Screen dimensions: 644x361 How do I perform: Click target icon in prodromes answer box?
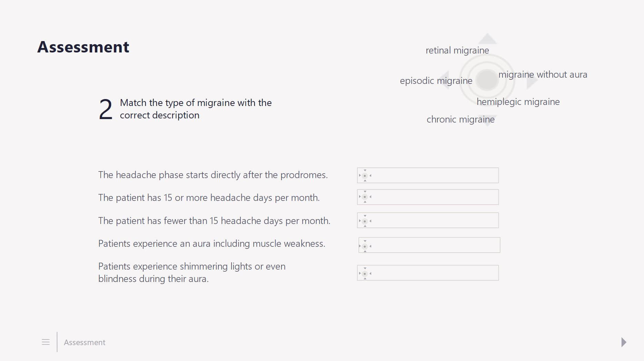365,175
